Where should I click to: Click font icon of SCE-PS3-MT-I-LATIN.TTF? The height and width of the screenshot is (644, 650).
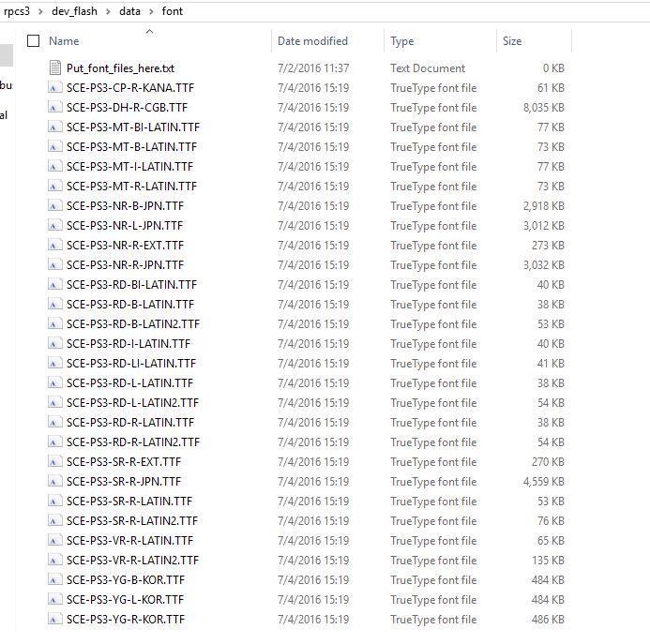point(54,167)
